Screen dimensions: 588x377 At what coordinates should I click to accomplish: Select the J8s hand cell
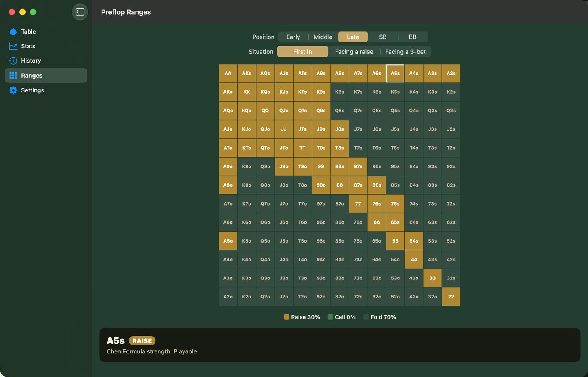(340, 129)
